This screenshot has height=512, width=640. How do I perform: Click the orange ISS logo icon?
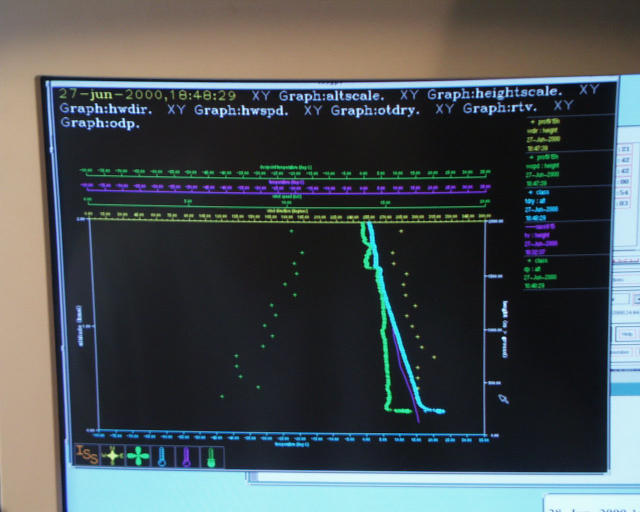click(87, 454)
